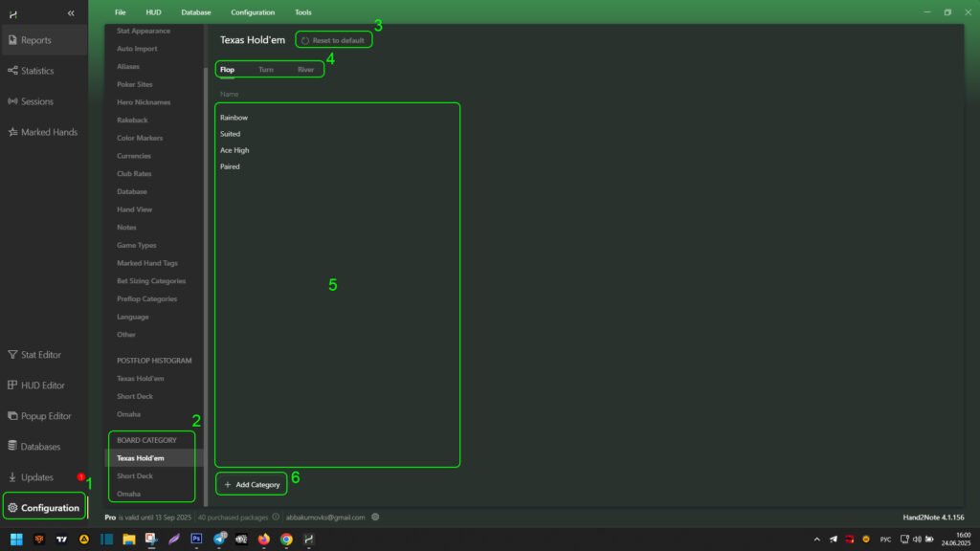Click the Add Category button

(252, 485)
